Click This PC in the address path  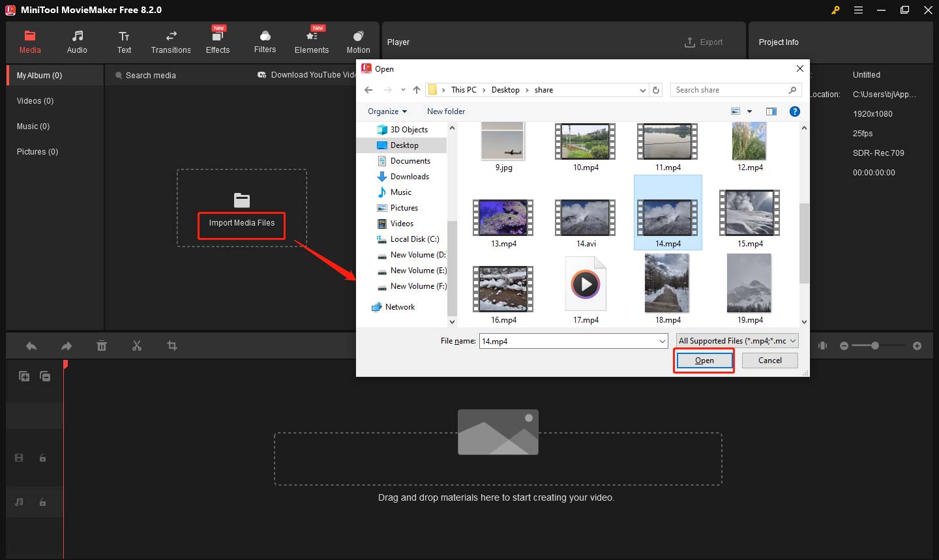(x=464, y=90)
